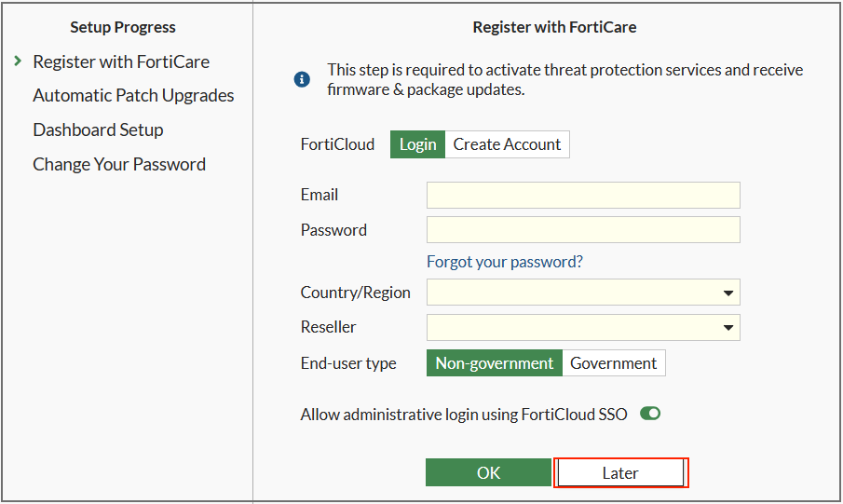
Task: Open the Country/Region dropdown
Action: click(573, 293)
